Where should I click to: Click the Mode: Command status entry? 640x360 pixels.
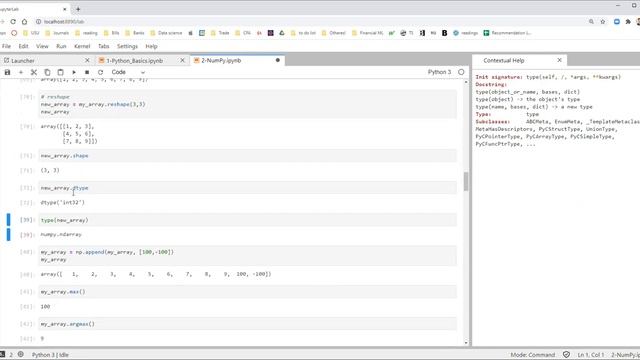(x=533, y=355)
